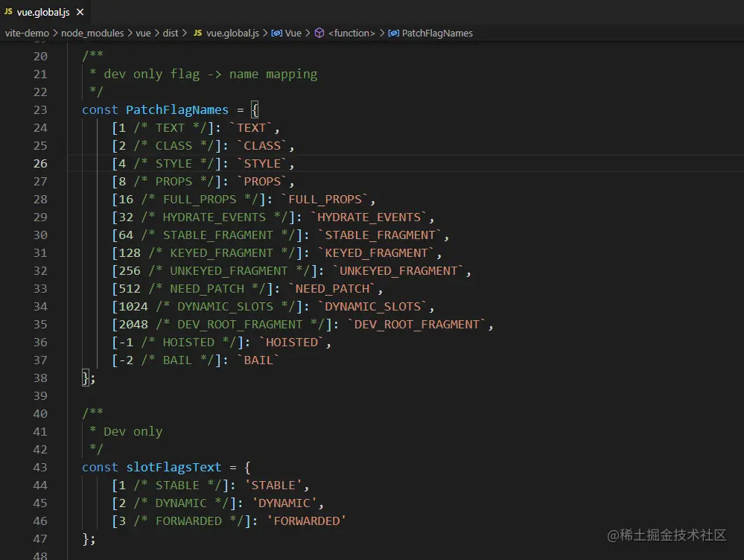
Task: Open vite-demo breadcrumb segment
Action: pos(27,33)
